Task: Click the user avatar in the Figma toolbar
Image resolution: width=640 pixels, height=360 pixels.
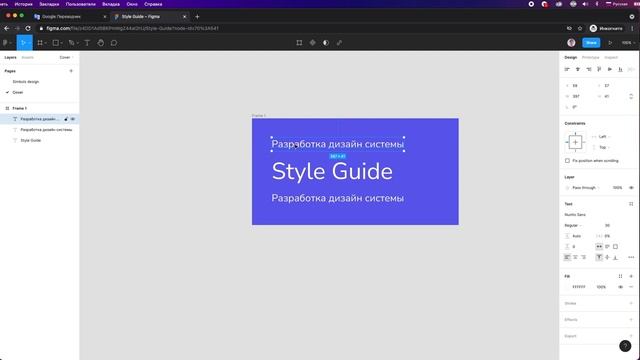Action: click(571, 43)
